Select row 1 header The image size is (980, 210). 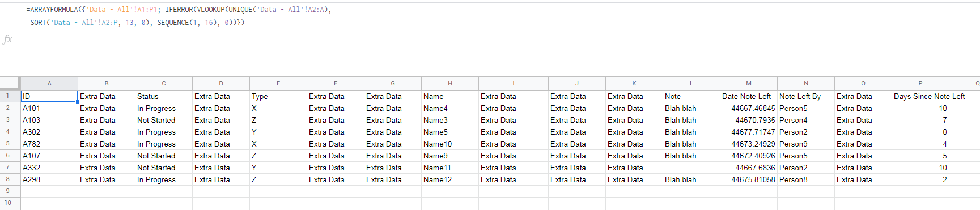click(8, 96)
